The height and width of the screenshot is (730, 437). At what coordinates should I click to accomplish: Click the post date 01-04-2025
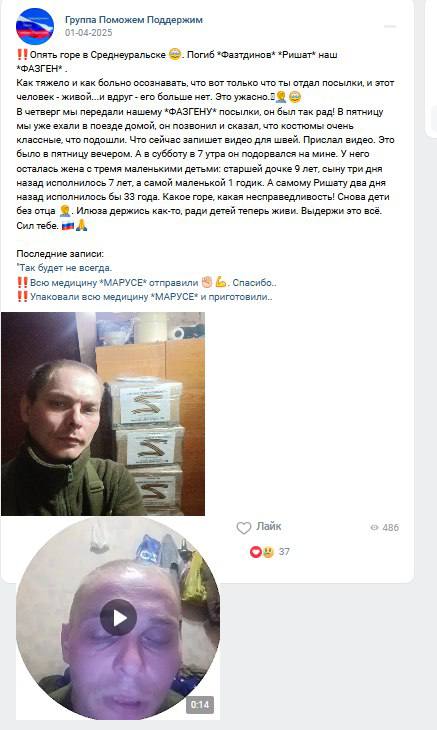tap(88, 33)
